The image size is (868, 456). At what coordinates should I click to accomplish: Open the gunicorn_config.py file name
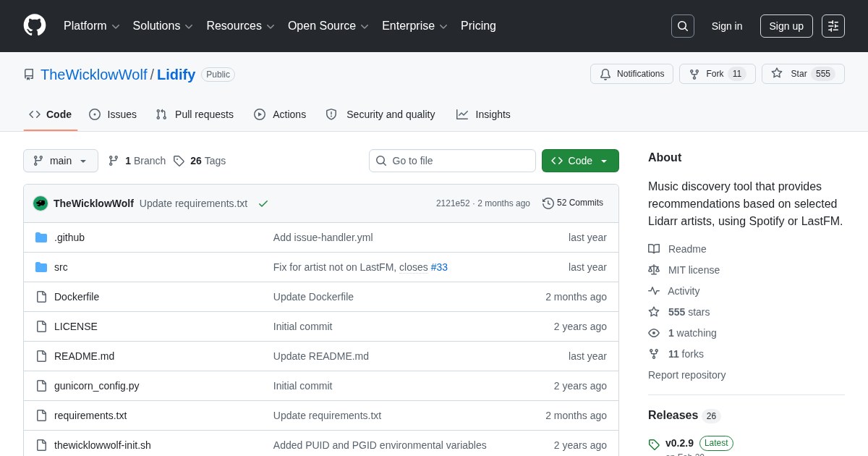(97, 386)
